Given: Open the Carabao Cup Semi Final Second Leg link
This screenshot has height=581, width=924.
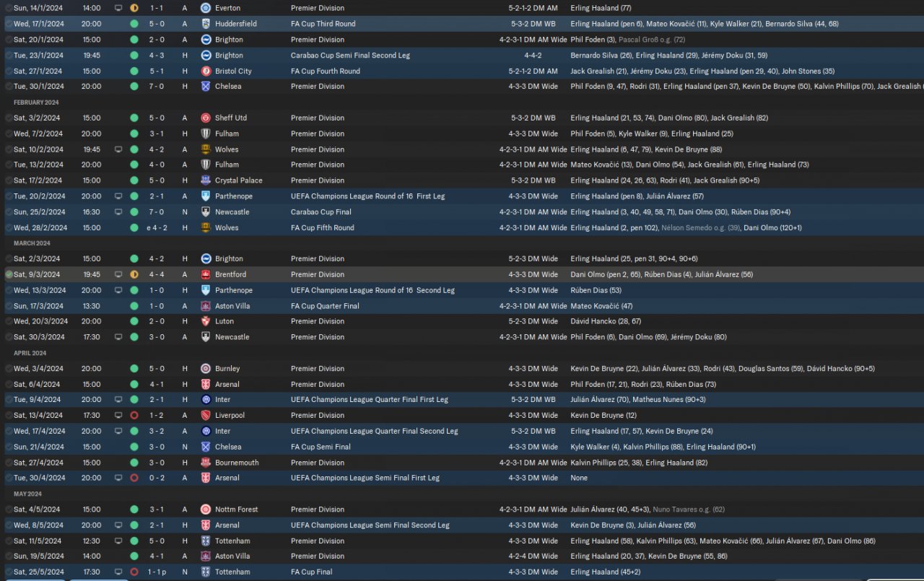Looking at the screenshot, I should click(x=349, y=55).
